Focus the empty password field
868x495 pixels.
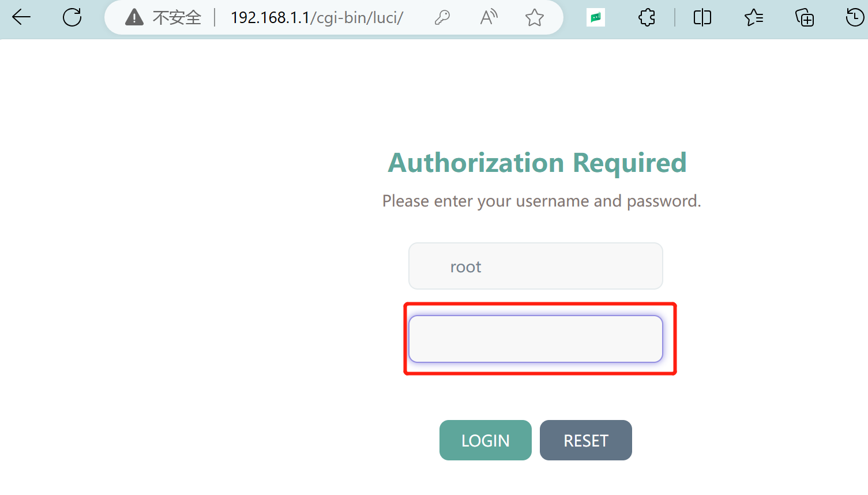(x=536, y=339)
